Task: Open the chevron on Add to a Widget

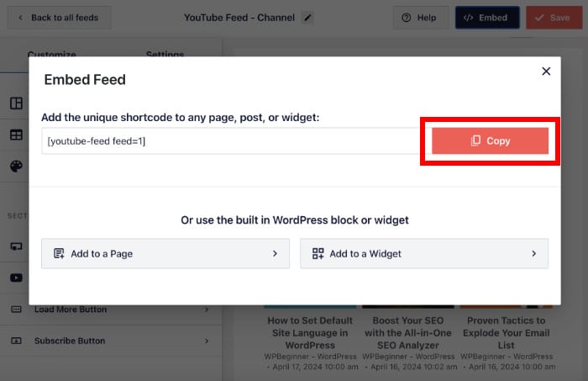Action: [x=533, y=254]
